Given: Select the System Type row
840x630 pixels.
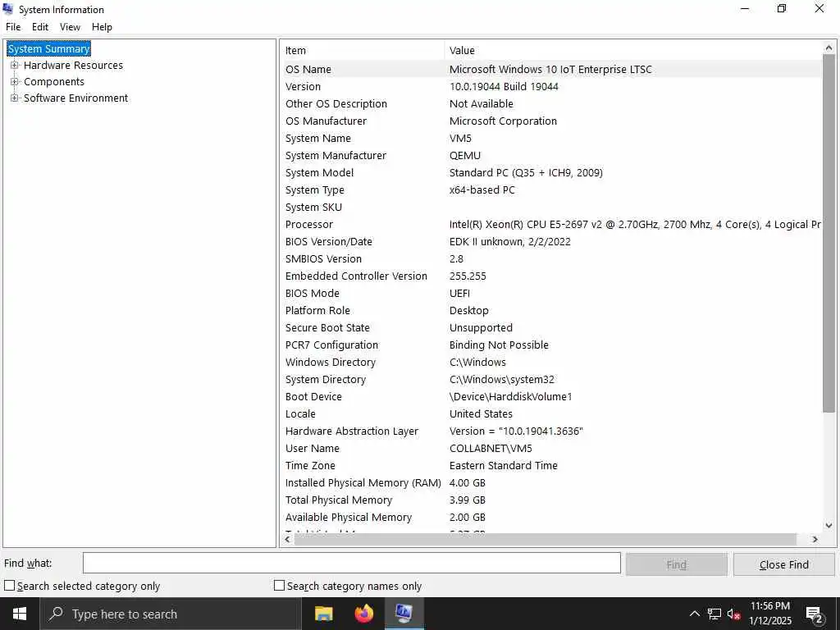Looking at the screenshot, I should [551, 189].
